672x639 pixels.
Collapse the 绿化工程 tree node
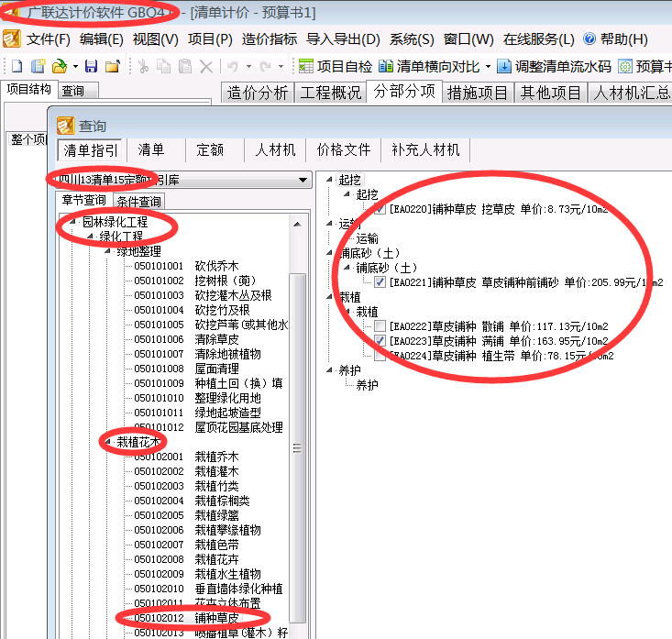click(x=90, y=237)
